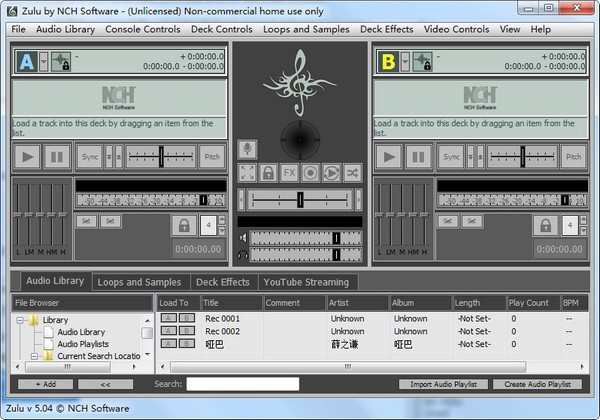The height and width of the screenshot is (420, 600).
Task: Click the fullscreen expand icon
Action: (246, 172)
